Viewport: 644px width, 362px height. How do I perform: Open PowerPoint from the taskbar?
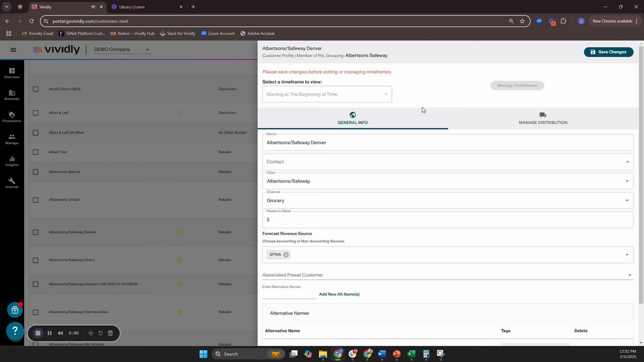pos(396,354)
